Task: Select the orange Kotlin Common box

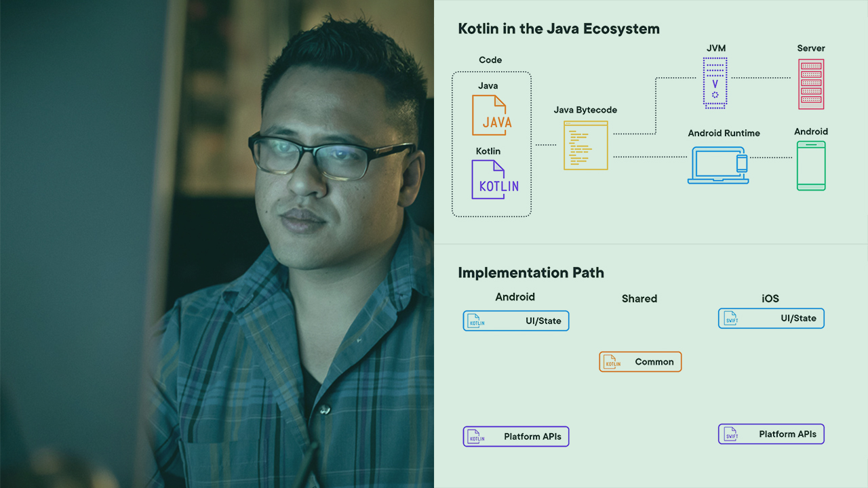Action: [x=640, y=362]
